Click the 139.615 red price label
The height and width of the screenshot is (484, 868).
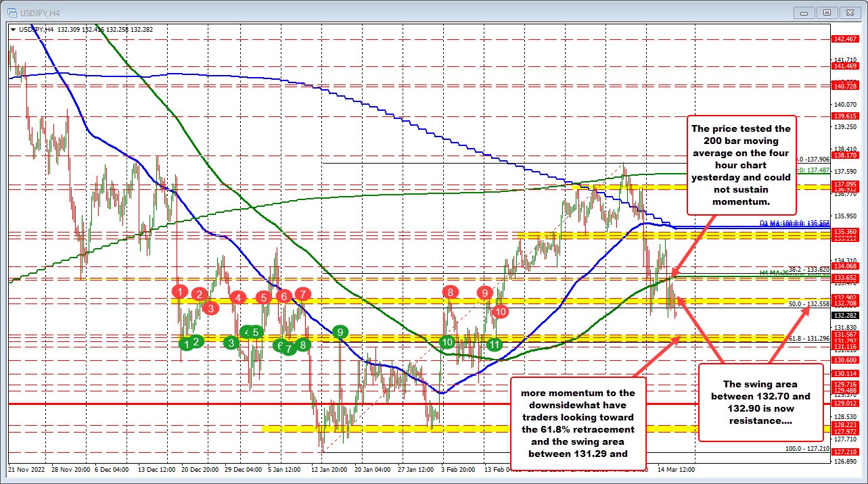pos(844,116)
